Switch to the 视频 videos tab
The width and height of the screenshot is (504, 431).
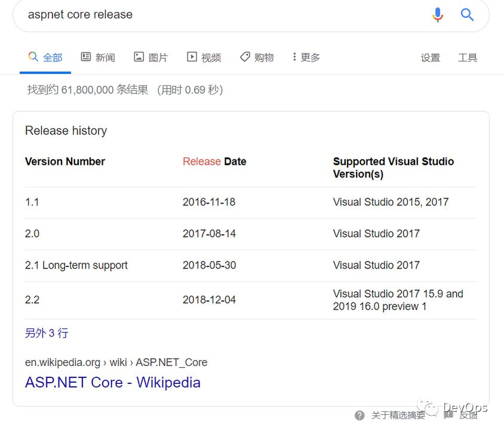tap(204, 57)
